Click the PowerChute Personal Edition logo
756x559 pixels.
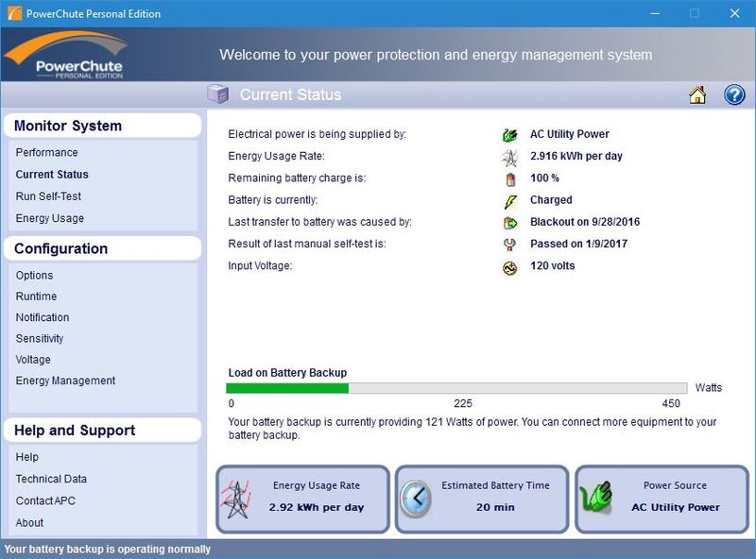pos(65,57)
